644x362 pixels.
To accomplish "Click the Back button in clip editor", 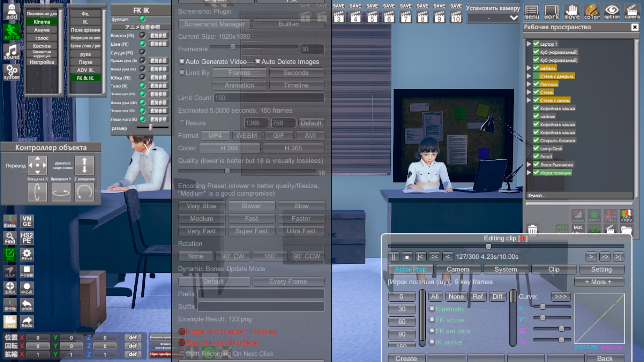I will [605, 358].
